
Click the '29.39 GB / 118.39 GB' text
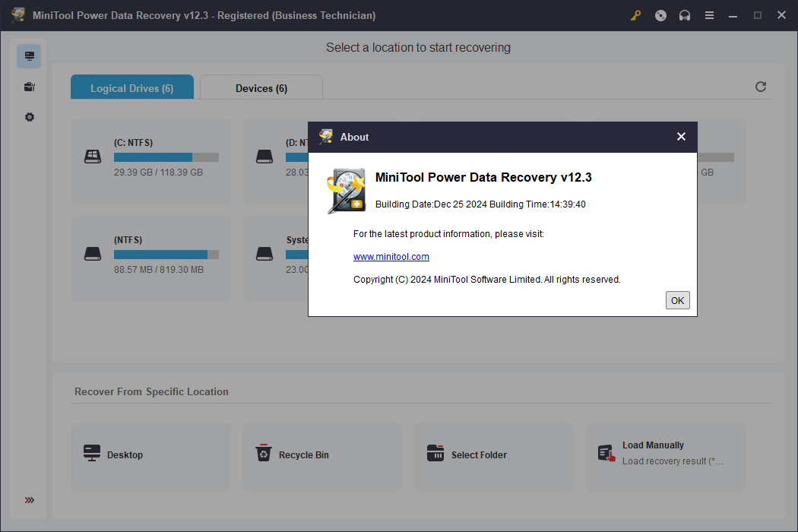(158, 173)
